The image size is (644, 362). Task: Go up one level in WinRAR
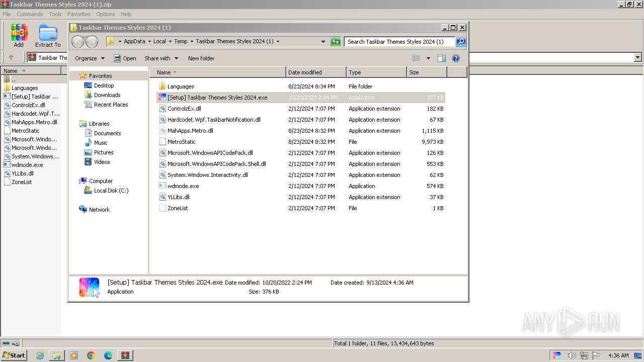pos(11,57)
